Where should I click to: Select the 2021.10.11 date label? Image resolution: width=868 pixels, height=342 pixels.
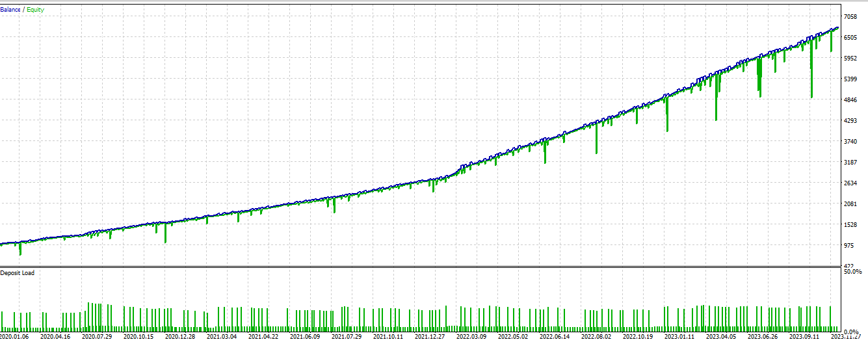tap(388, 337)
